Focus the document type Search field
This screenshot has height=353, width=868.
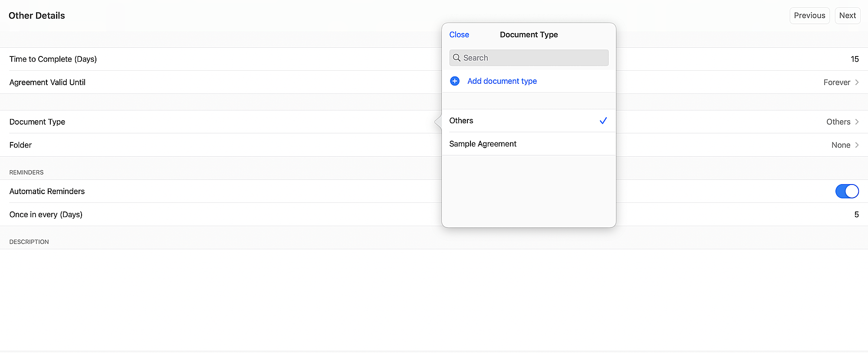coord(534,58)
